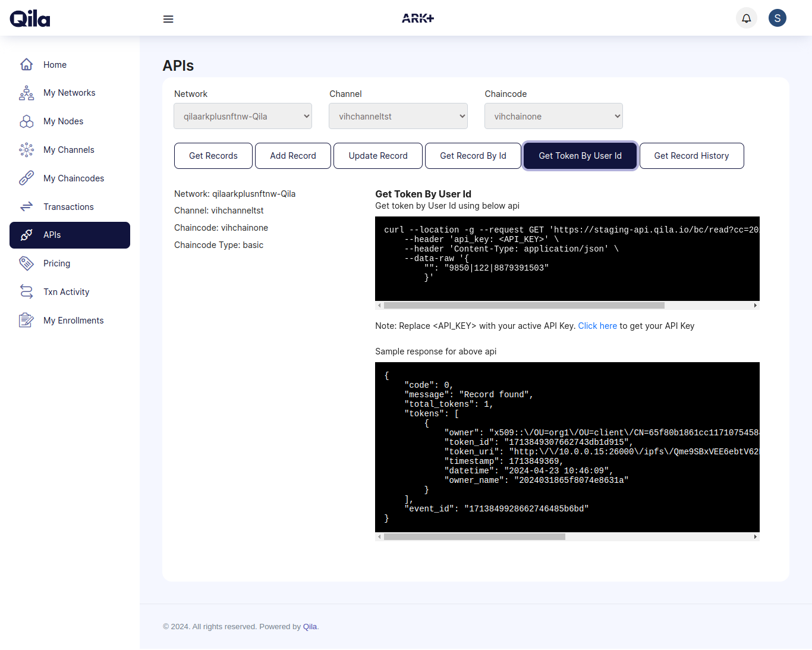This screenshot has width=812, height=650.
Task: Select APIs in the sidebar
Action: (70, 235)
